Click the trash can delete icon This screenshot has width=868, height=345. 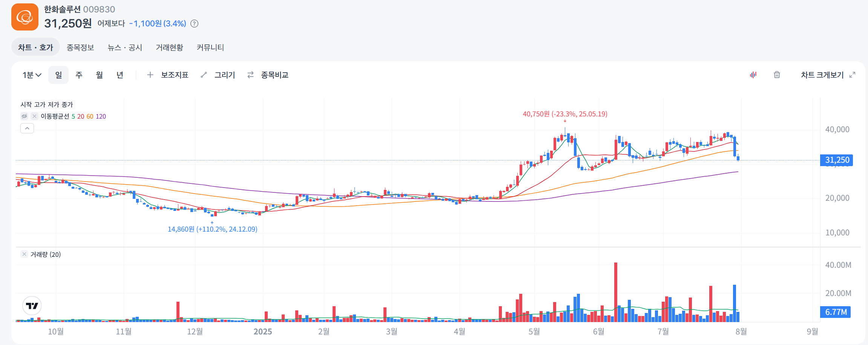[777, 75]
